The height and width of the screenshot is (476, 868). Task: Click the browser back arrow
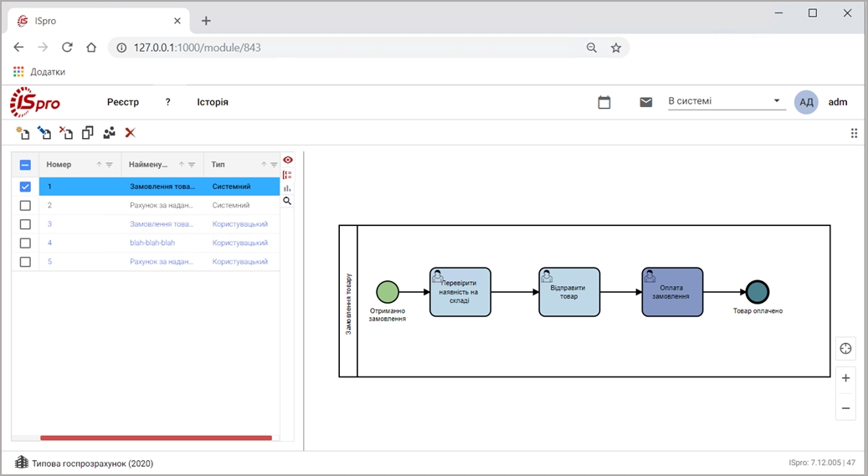18,48
